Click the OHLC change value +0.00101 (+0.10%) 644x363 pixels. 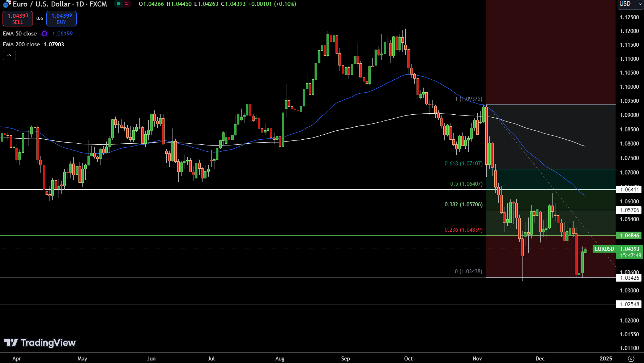(272, 4)
